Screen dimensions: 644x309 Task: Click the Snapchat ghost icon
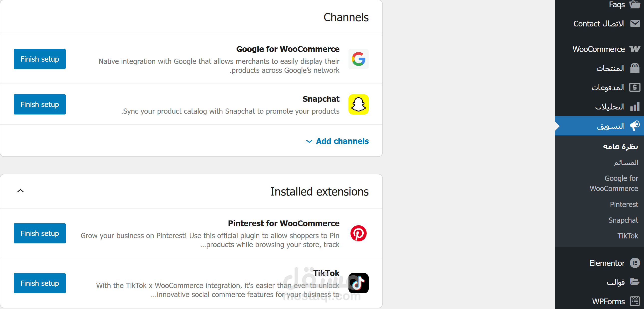(358, 104)
